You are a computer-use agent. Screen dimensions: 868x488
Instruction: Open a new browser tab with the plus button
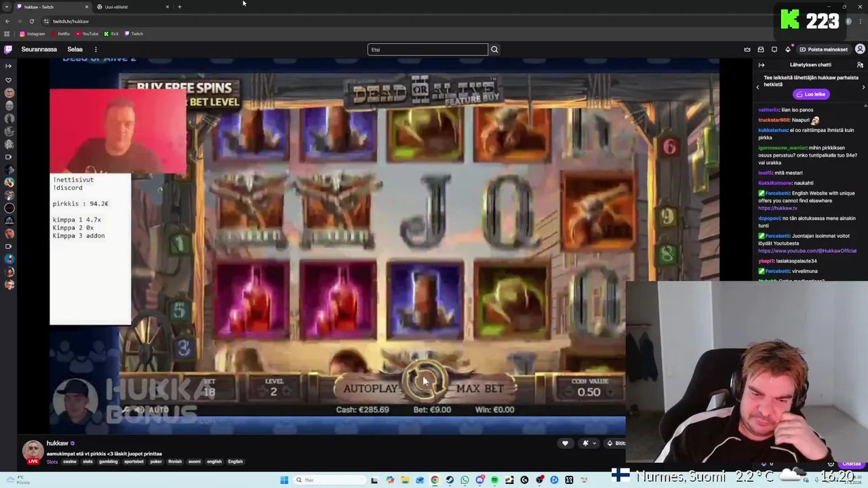point(180,7)
